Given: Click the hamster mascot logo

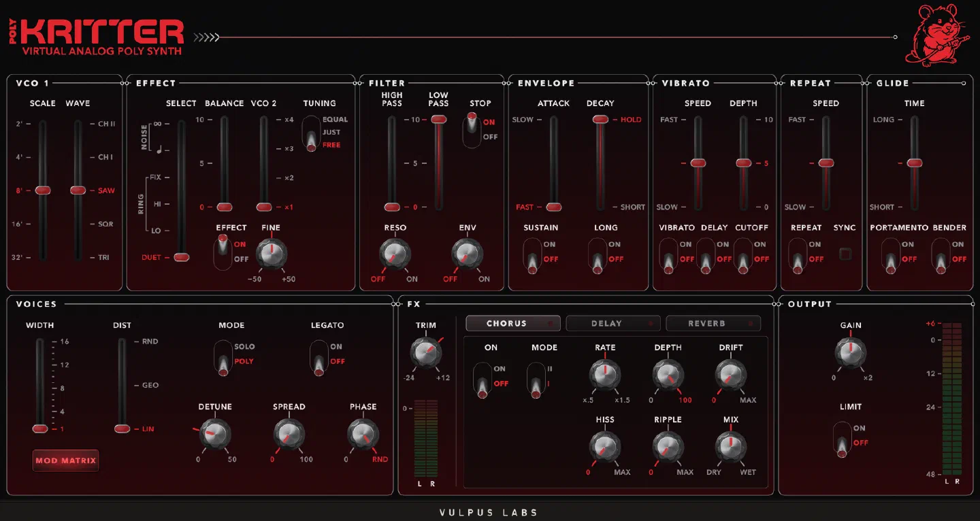Looking at the screenshot, I should pos(936,35).
